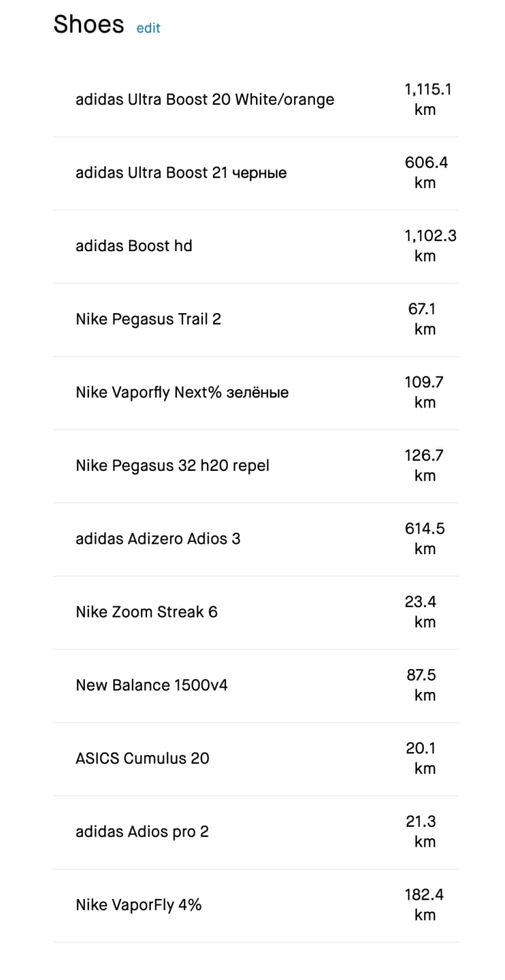
Task: Click the 1,115.1 km distance value
Action: [427, 100]
